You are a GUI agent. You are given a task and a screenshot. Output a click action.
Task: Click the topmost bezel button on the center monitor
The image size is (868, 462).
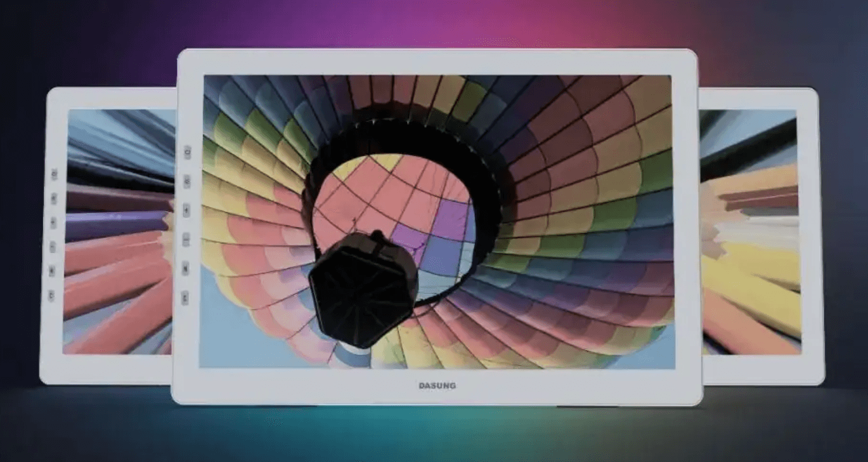point(187,152)
